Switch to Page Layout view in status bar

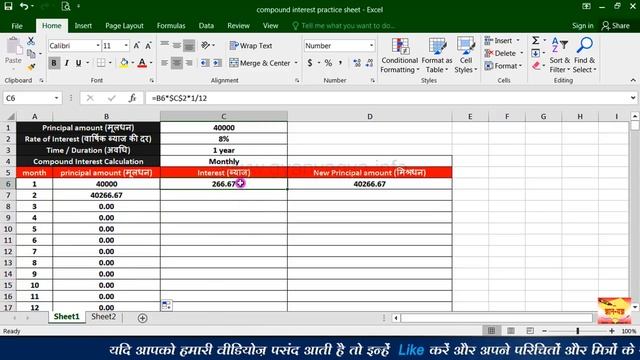511,331
